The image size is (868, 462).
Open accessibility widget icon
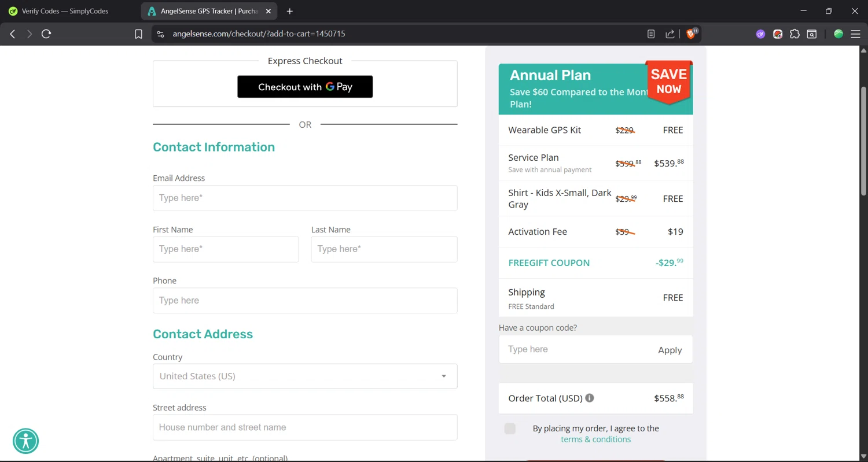coord(26,441)
